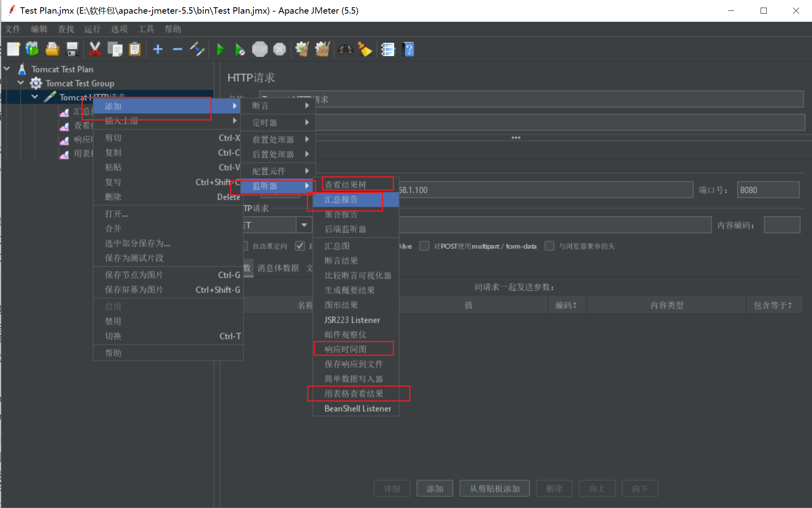Click the 向上 button
The height and width of the screenshot is (508, 812).
pos(597,489)
